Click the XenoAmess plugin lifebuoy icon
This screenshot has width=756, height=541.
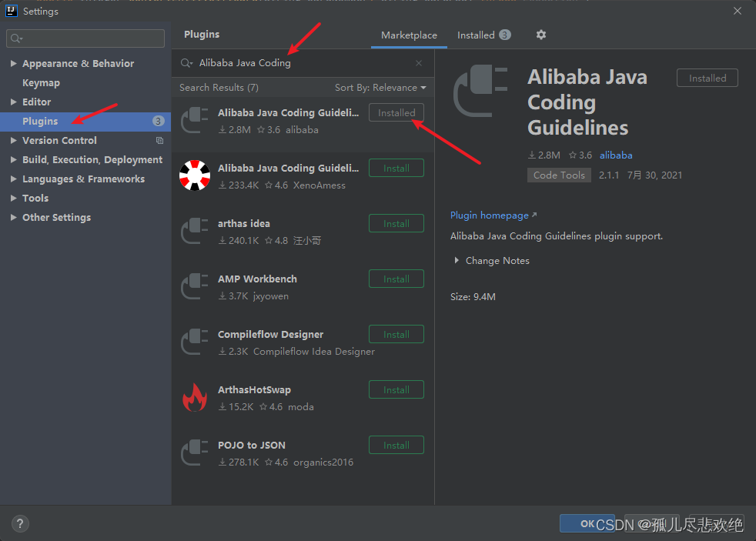tap(195, 175)
